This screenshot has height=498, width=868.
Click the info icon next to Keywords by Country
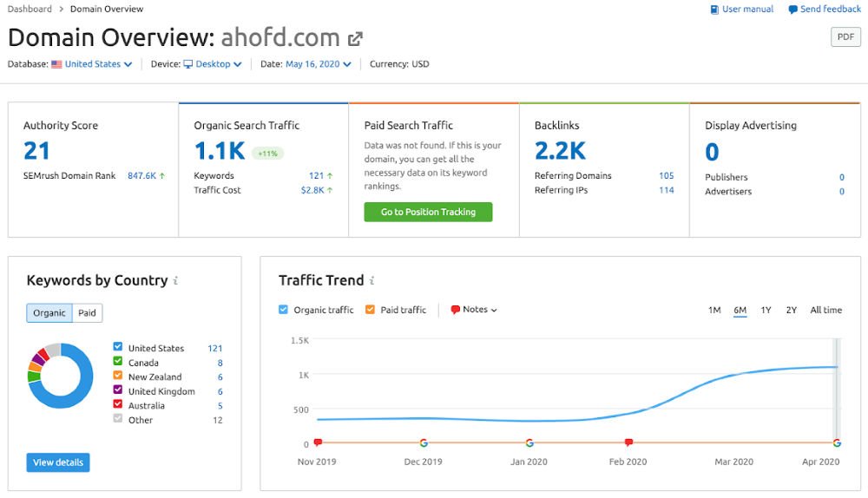click(x=175, y=280)
